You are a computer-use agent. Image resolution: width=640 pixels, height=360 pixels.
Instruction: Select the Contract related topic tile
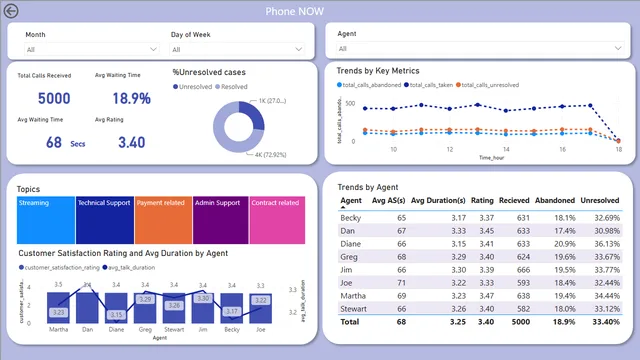click(277, 220)
